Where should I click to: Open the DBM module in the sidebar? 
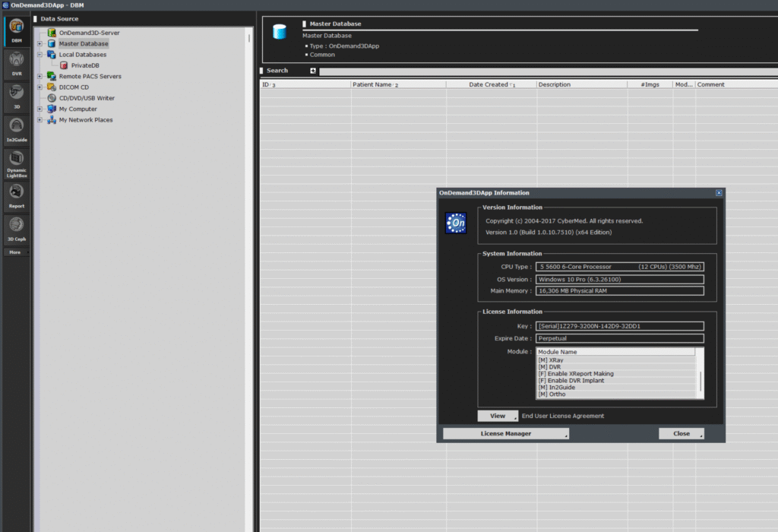point(17,31)
